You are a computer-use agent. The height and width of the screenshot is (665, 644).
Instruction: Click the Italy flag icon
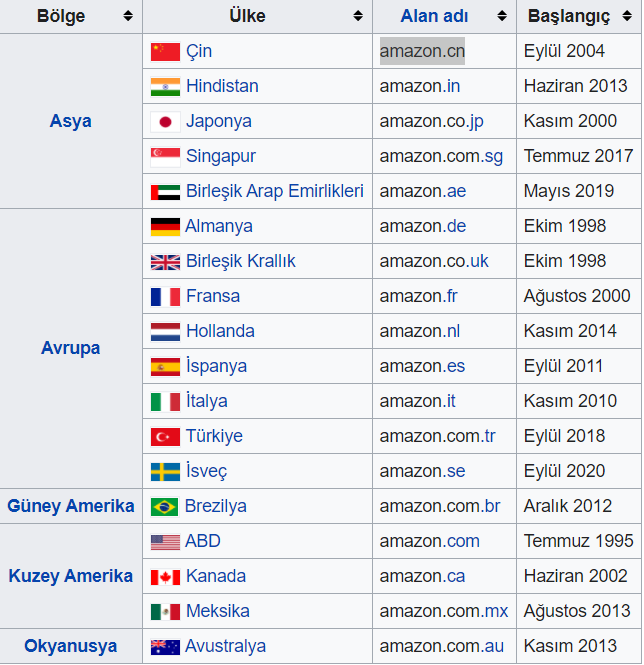[x=165, y=402]
